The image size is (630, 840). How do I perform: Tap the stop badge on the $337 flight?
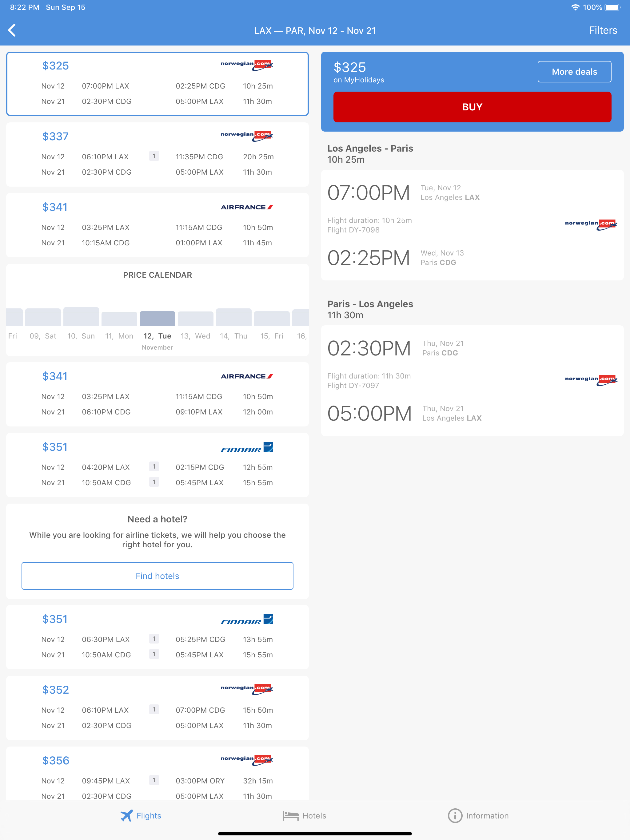pos(154,156)
